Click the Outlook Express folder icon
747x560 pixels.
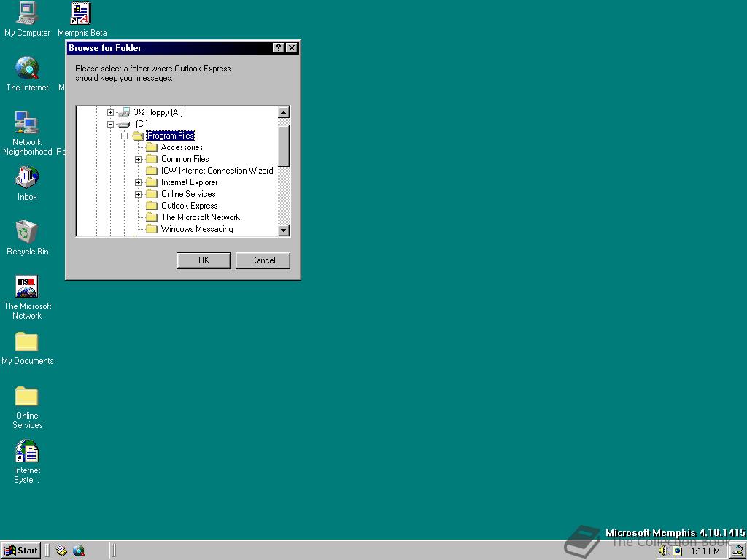(x=152, y=206)
